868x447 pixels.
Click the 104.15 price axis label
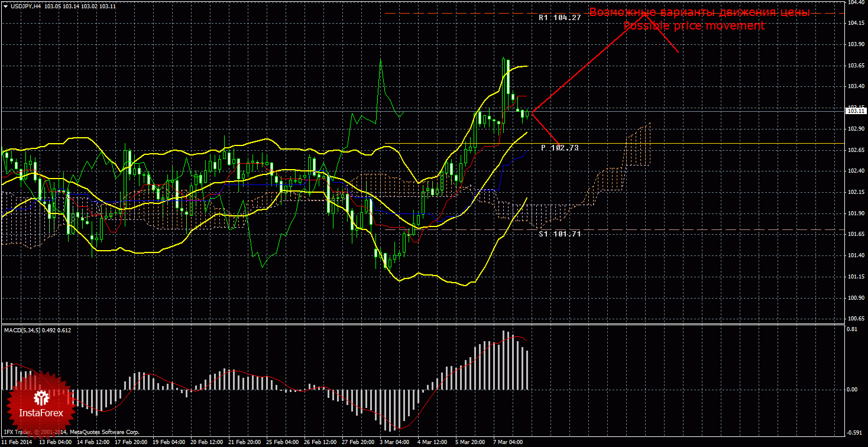856,23
